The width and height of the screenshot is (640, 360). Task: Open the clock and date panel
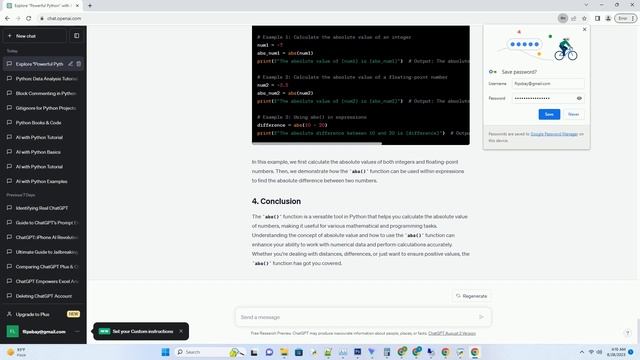[x=616, y=352]
